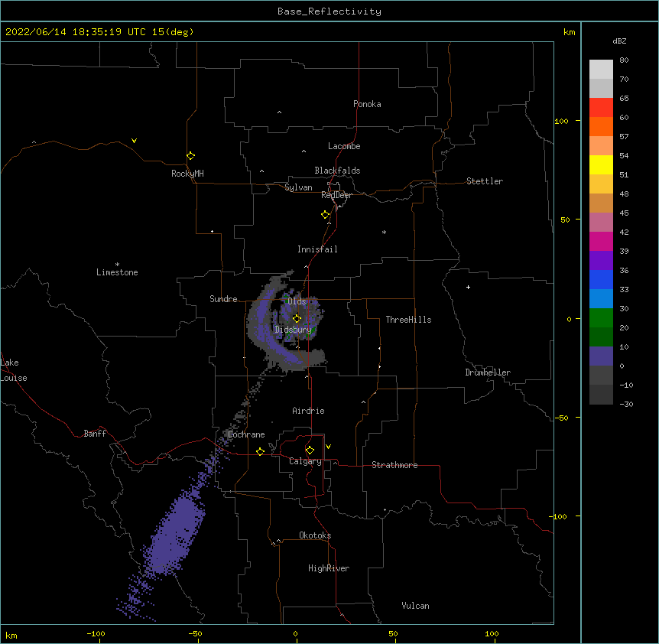The width and height of the screenshot is (659, 644).
Task: Select the light grey 80-70 dBZ legend swatch
Action: tap(601, 69)
